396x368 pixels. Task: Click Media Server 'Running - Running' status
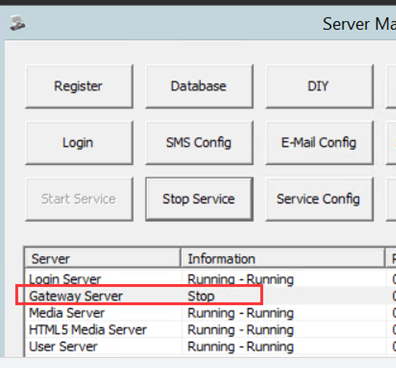point(240,313)
